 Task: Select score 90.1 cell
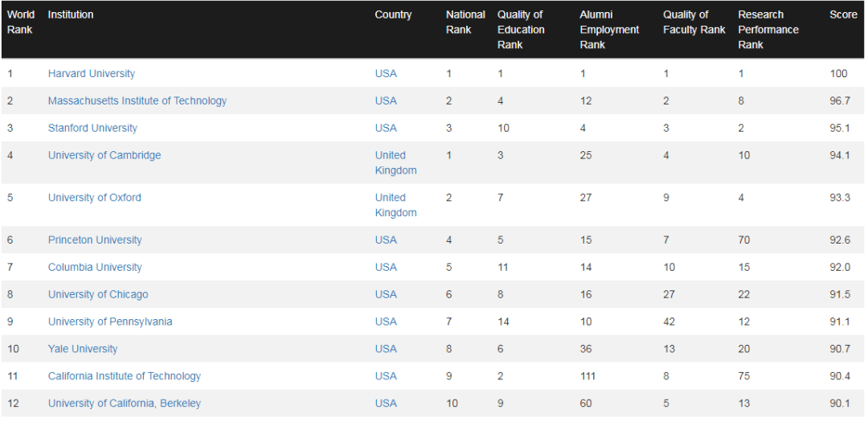tap(840, 404)
